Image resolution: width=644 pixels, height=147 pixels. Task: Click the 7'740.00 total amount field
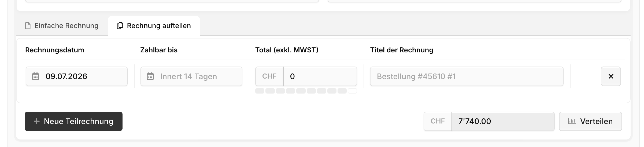(503, 121)
